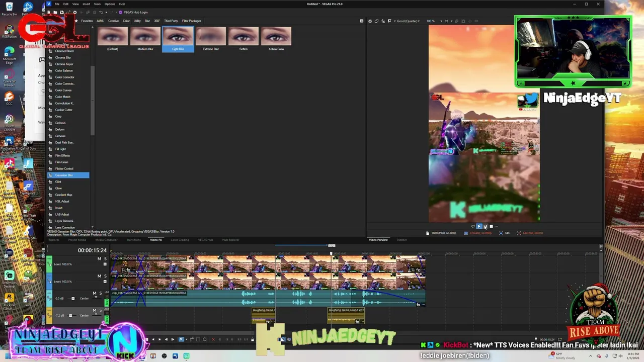Open the File menu

click(57, 4)
